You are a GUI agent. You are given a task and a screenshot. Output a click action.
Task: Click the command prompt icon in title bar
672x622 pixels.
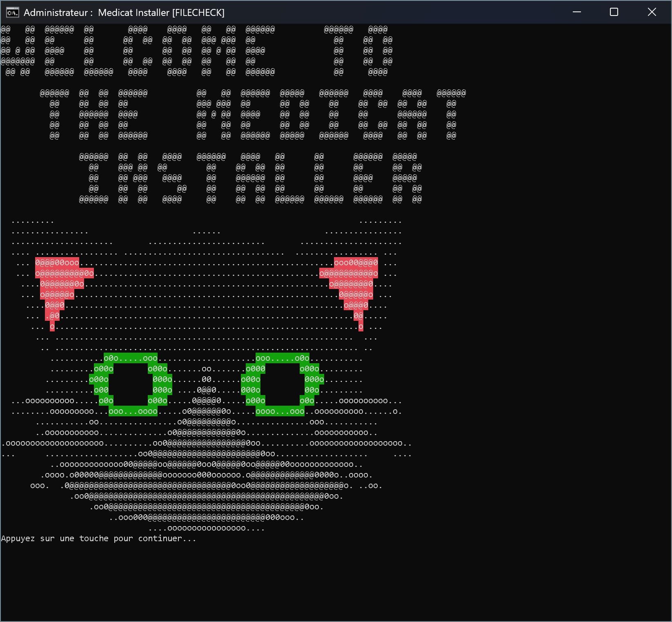(12, 13)
